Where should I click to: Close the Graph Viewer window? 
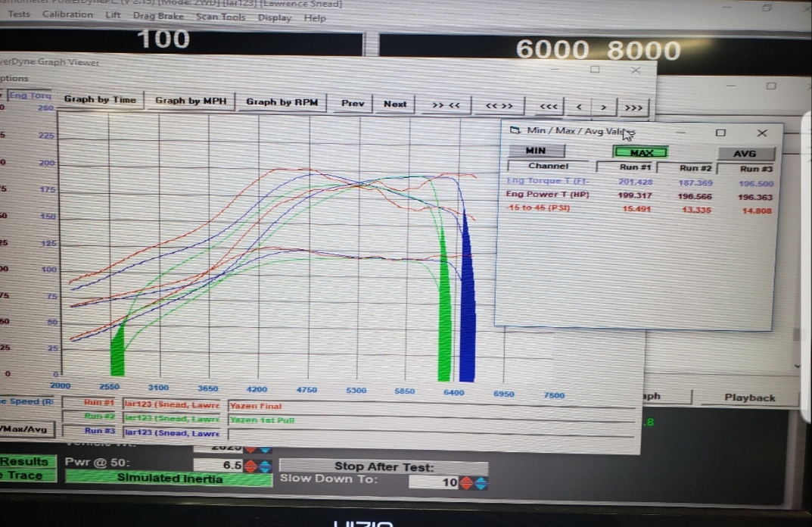tap(636, 70)
